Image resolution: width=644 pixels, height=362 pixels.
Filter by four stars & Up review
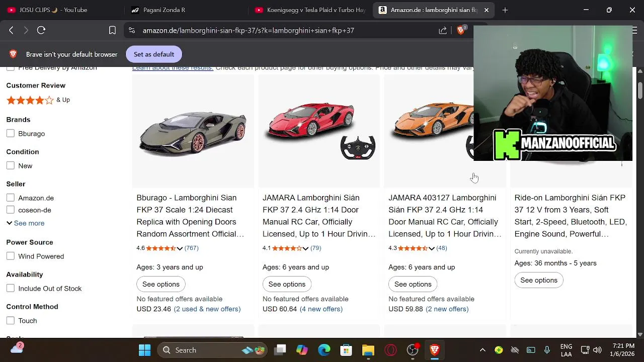38,100
